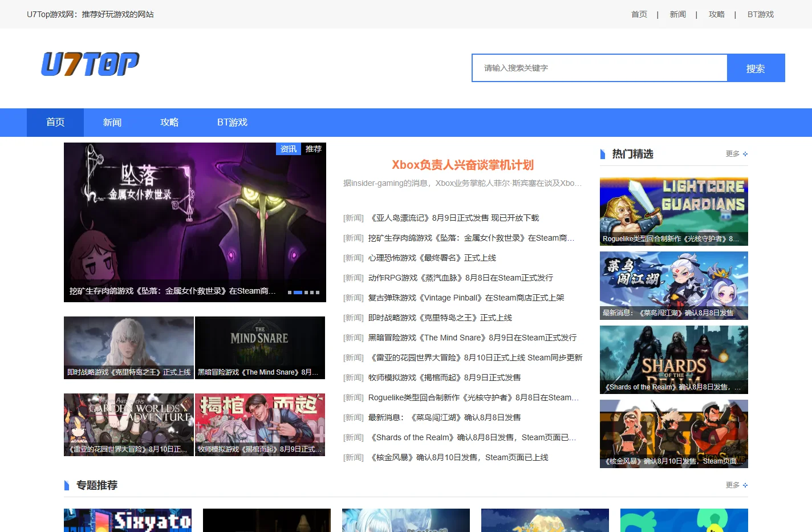This screenshot has height=532, width=812.
Task: Select the BT游戏 tab in blue navigation bar
Action: click(232, 122)
